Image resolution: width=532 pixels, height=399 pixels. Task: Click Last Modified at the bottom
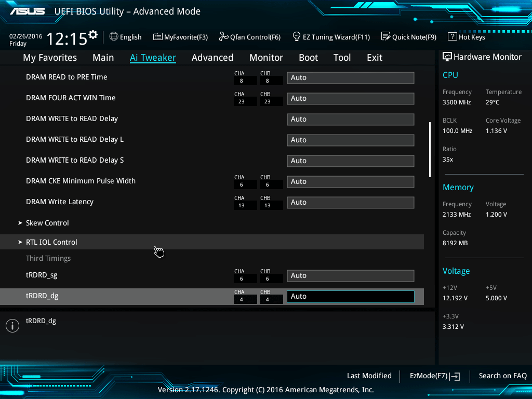[369, 376]
